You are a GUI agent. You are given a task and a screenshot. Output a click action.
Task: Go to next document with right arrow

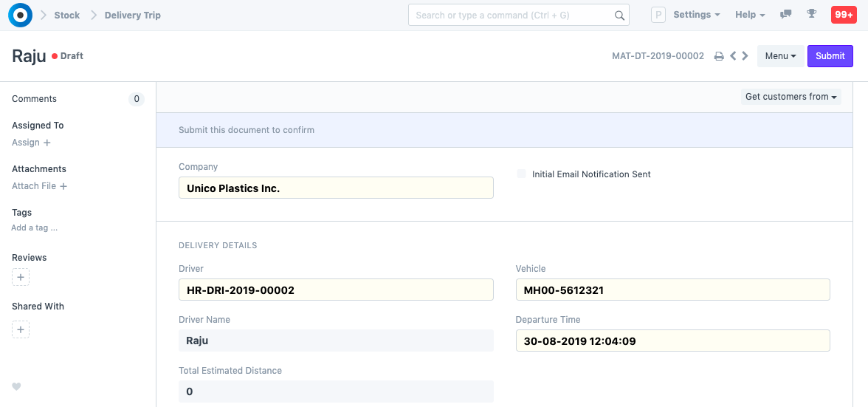(x=745, y=56)
